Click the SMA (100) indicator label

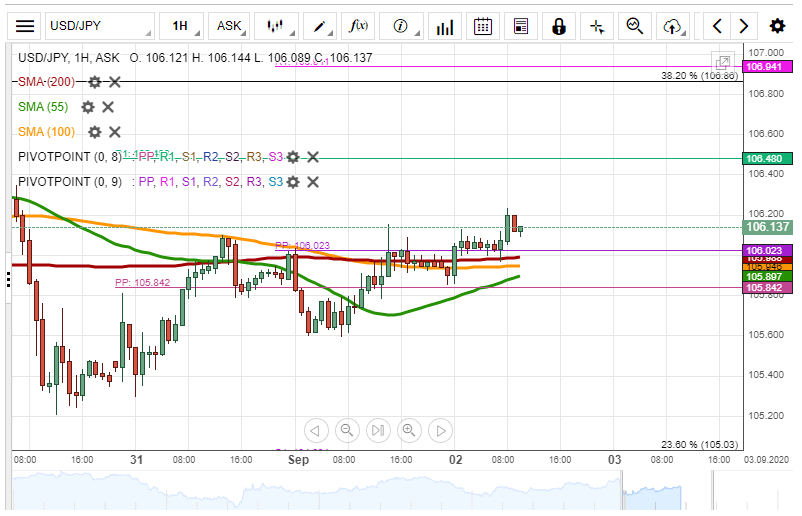(x=47, y=132)
